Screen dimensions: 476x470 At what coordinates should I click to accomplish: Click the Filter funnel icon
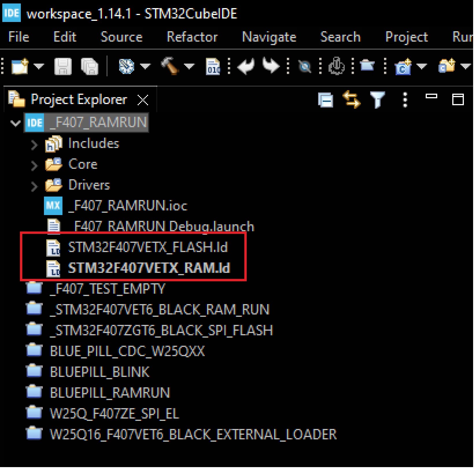(377, 100)
